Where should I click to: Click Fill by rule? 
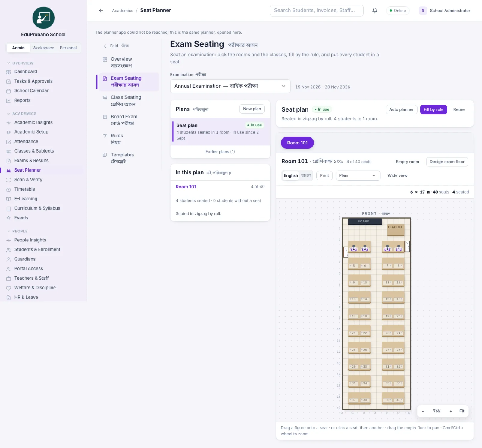[433, 109]
